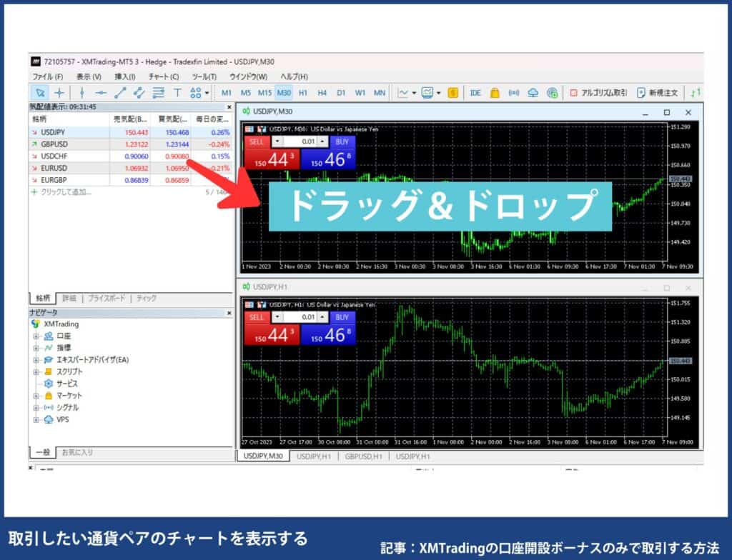Image resolution: width=732 pixels, height=560 pixels.
Task: Increase lot volume on M30 chart
Action: click(322, 141)
